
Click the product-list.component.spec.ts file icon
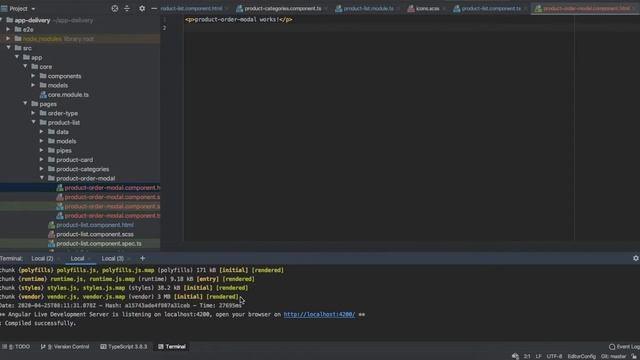pyautogui.click(x=51, y=244)
